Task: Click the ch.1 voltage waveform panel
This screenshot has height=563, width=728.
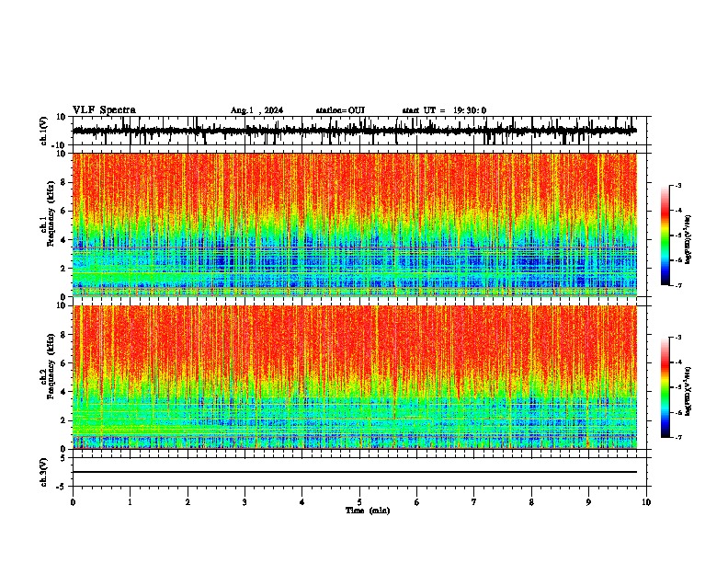Action: (x=359, y=131)
